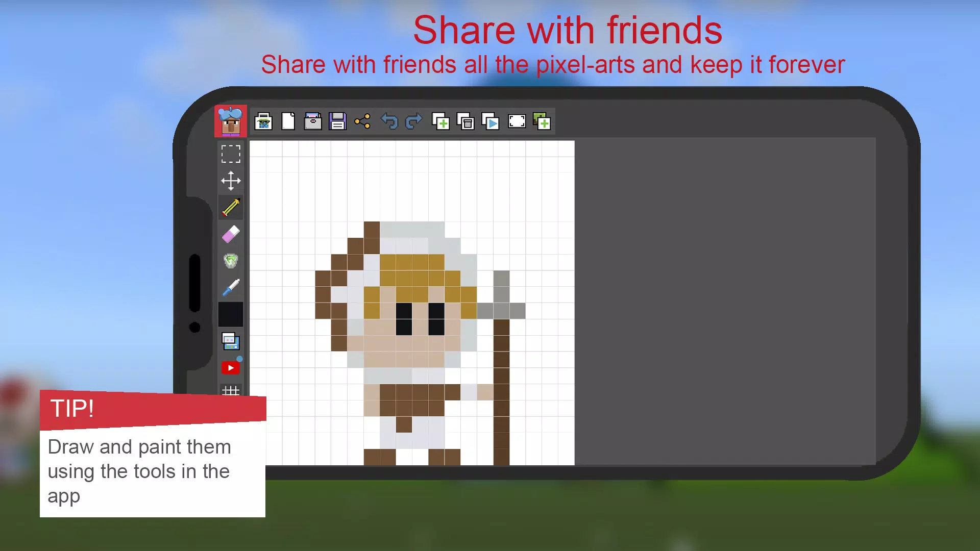The width and height of the screenshot is (980, 551).
Task: Delete the current frame with trash icon
Action: click(465, 121)
